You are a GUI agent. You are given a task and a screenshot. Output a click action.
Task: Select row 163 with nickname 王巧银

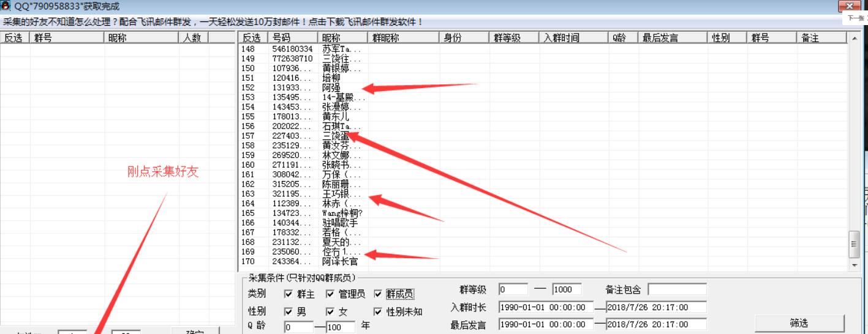(x=543, y=193)
